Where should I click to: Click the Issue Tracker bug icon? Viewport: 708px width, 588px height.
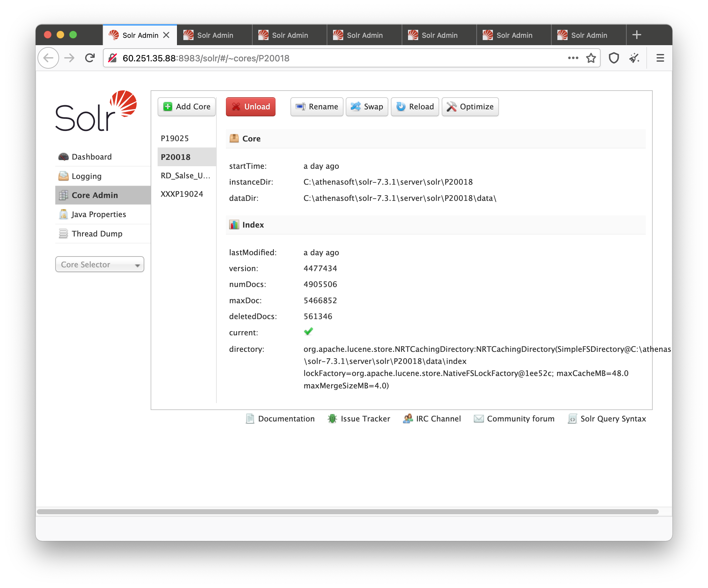pyautogui.click(x=332, y=419)
